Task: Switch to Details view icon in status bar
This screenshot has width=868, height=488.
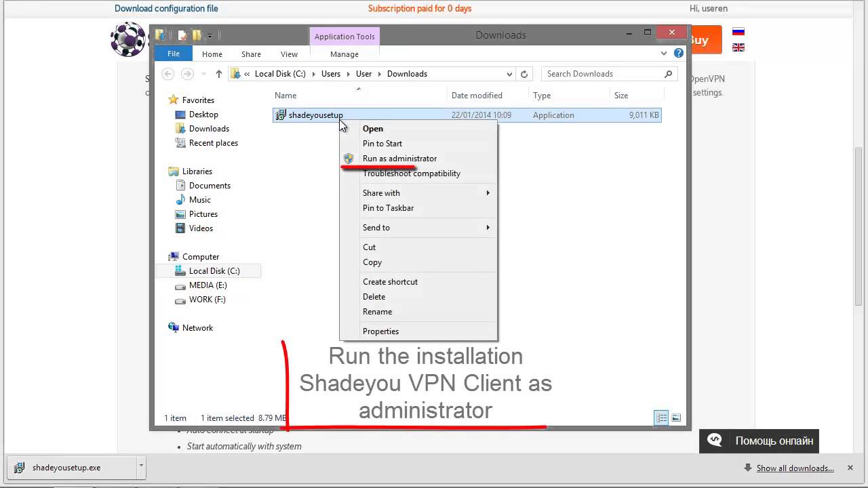Action: click(661, 418)
